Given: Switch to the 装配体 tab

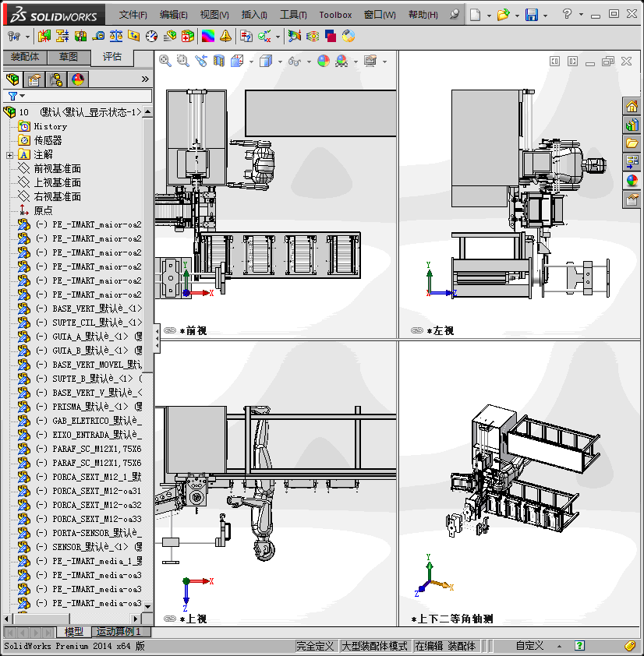Looking at the screenshot, I should [25, 57].
